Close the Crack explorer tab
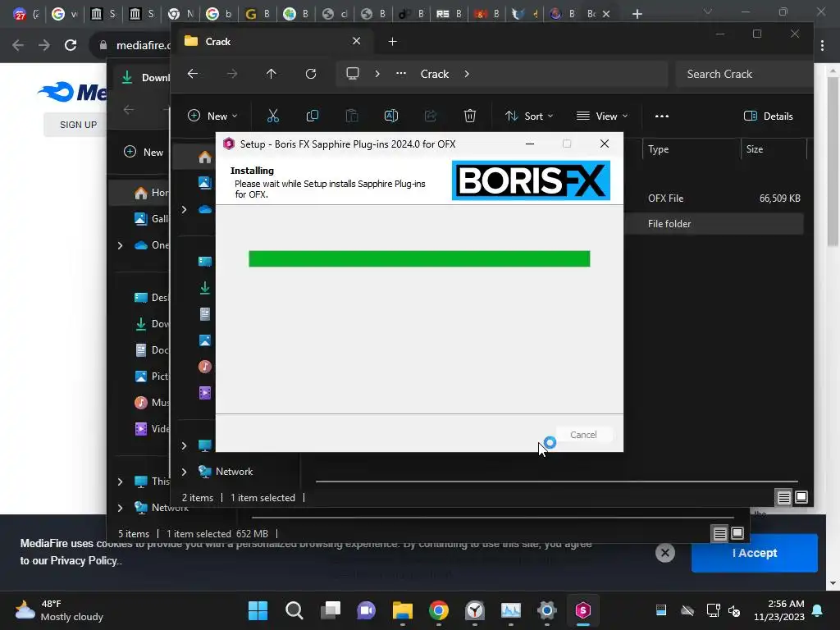The width and height of the screenshot is (840, 630). point(356,41)
